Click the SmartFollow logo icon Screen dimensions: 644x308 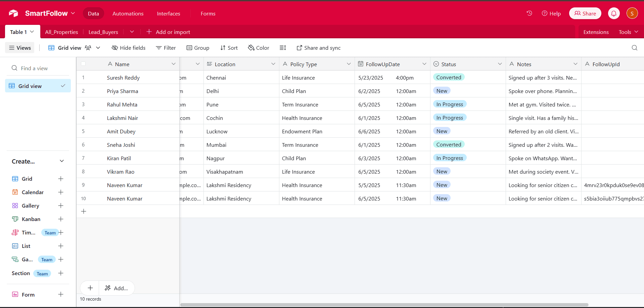pos(13,13)
